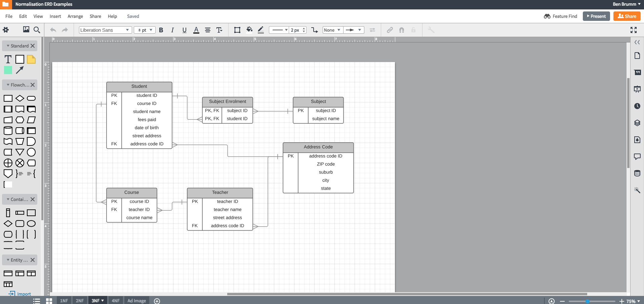Click the insert image icon
The image size is (644, 304).
coord(26,30)
